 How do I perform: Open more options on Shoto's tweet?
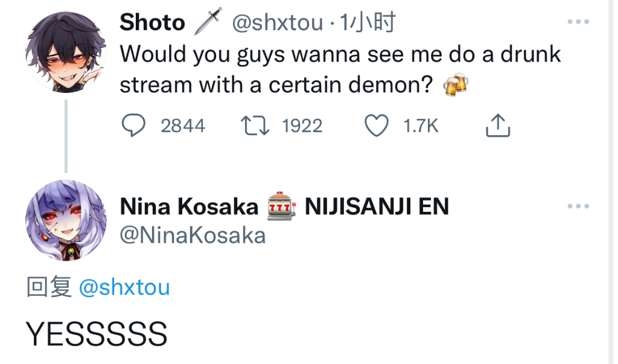pyautogui.click(x=578, y=22)
